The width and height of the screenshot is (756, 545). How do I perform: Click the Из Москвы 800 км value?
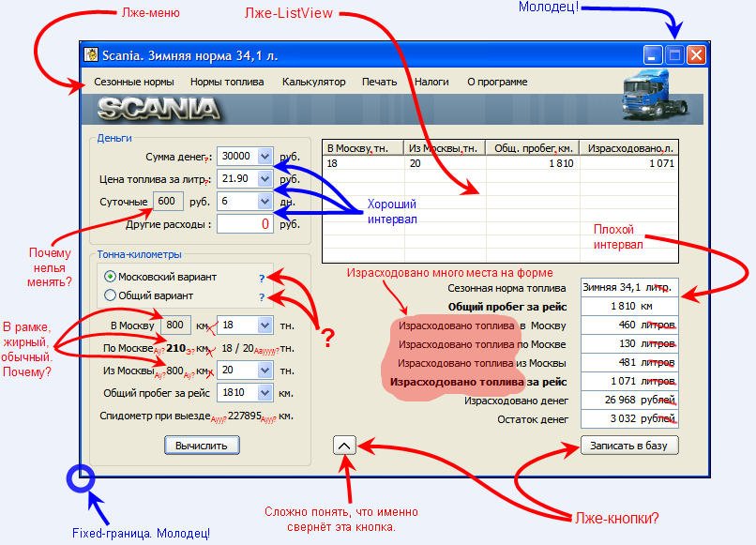(x=174, y=371)
